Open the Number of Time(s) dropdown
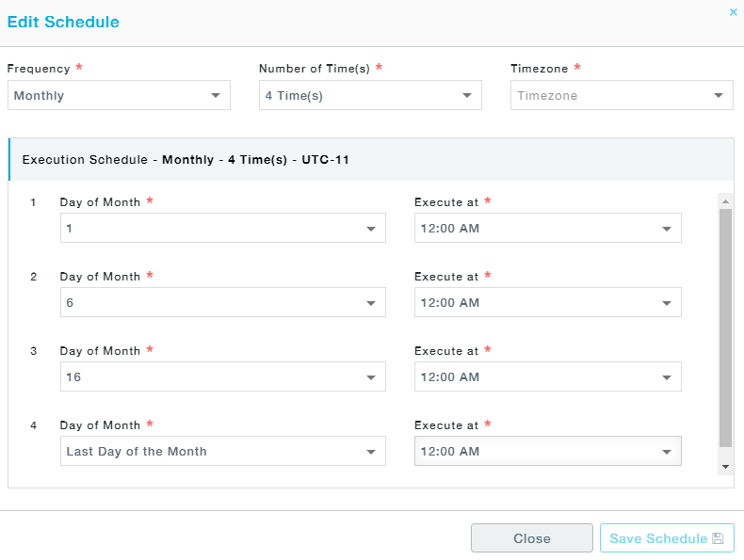 370,95
